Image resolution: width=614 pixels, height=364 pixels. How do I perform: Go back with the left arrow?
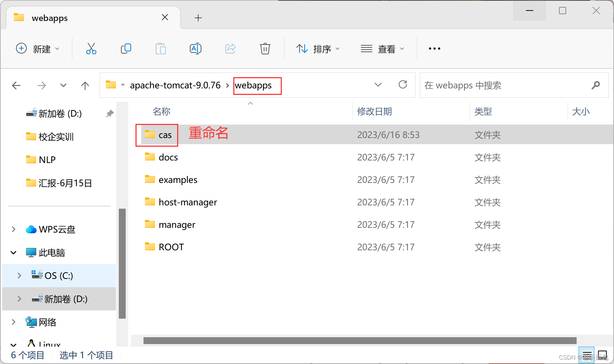tap(16, 85)
